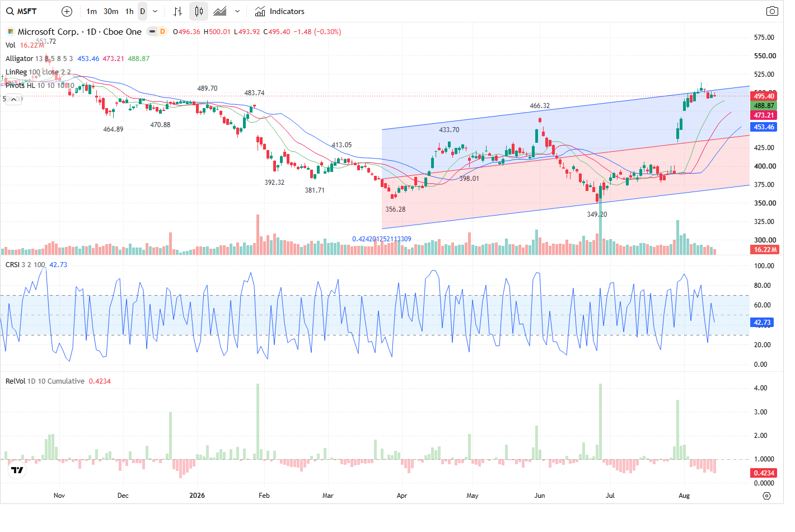
Task: Select the Area chart style icon
Action: [220, 11]
